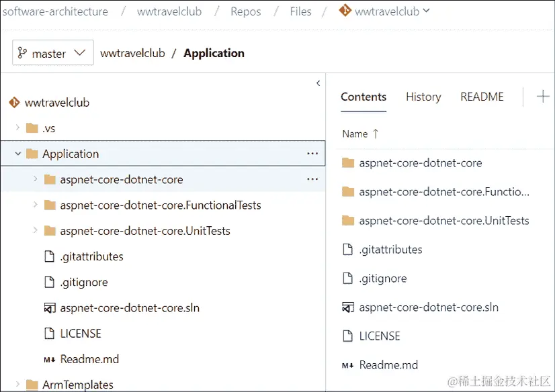Open more options for Application folder
Image resolution: width=555 pixels, height=392 pixels.
(x=312, y=154)
